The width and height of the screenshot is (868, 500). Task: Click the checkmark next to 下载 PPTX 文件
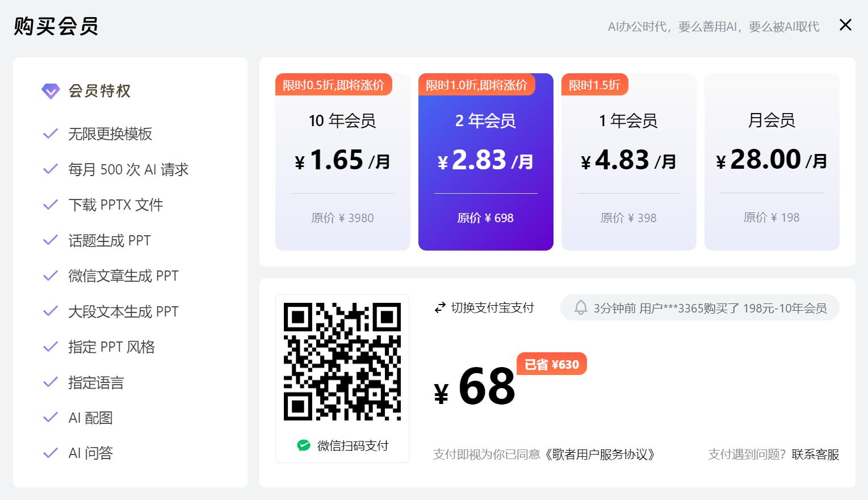coord(51,205)
